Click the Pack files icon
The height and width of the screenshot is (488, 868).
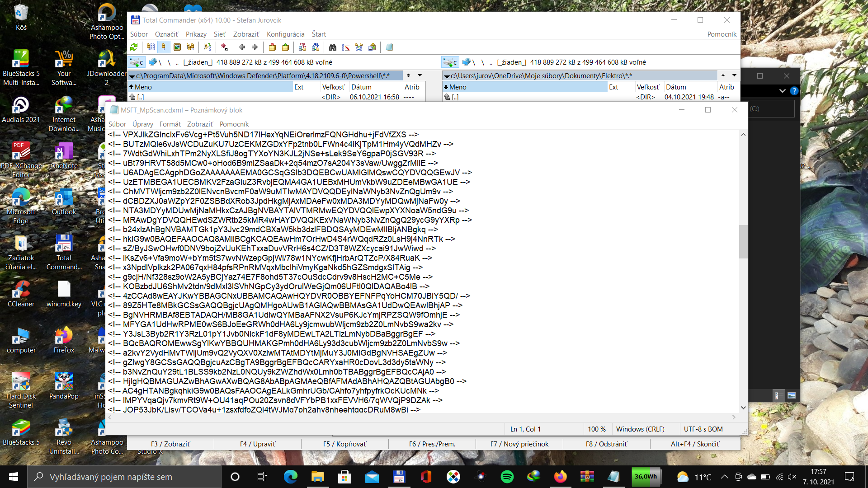pos(272,47)
